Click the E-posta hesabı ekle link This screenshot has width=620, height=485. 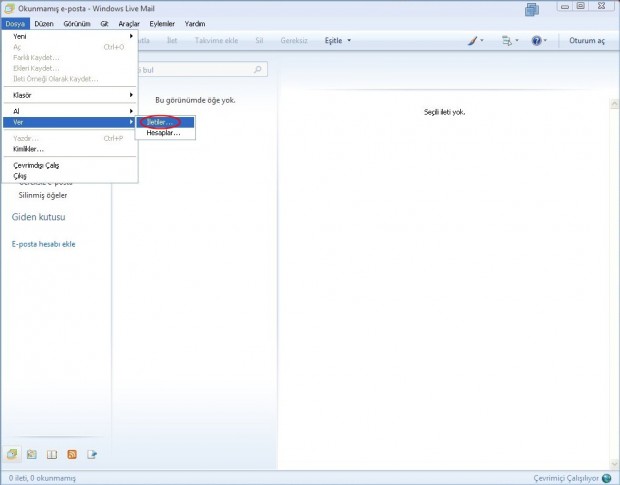click(x=43, y=244)
